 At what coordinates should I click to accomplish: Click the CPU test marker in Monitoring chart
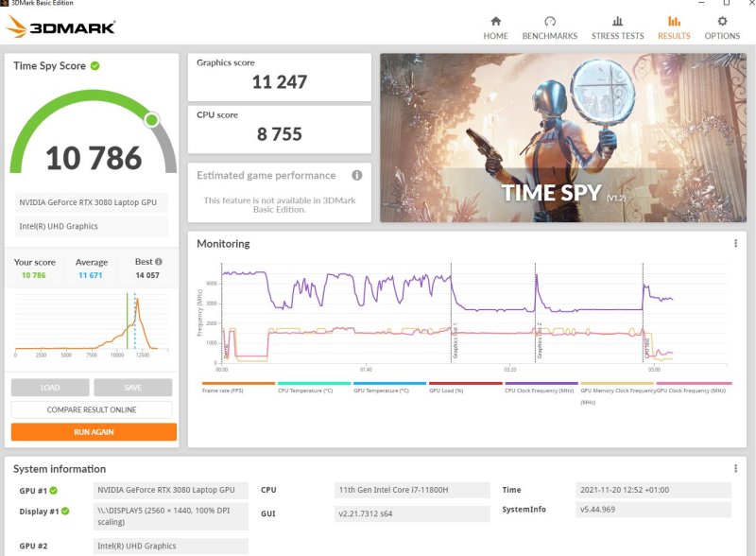646,348
